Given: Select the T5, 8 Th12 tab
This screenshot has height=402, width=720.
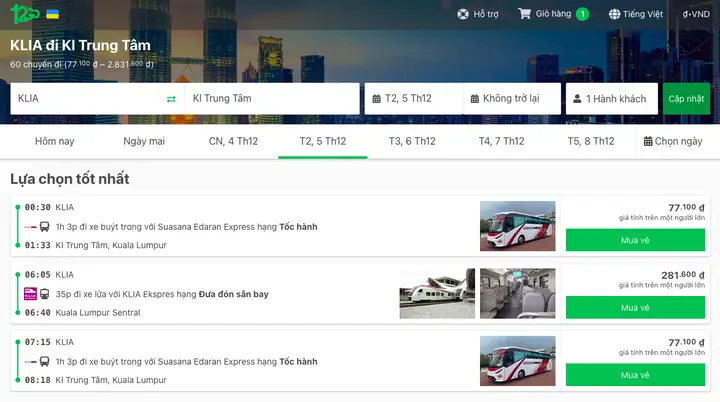Looking at the screenshot, I should (x=591, y=142).
